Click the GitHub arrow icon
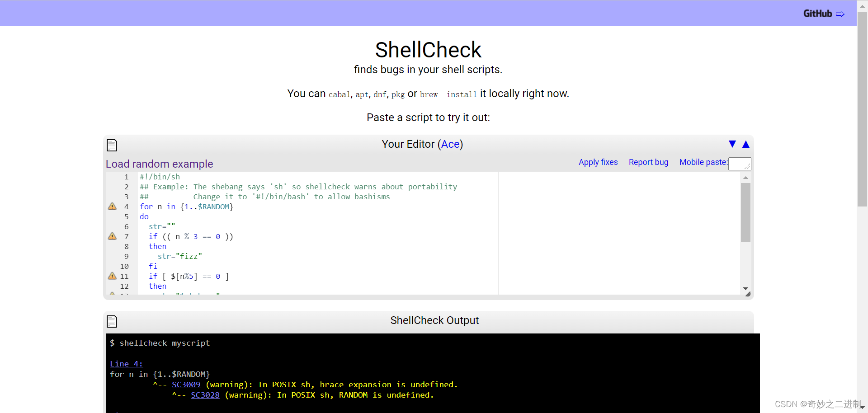 pos(840,14)
